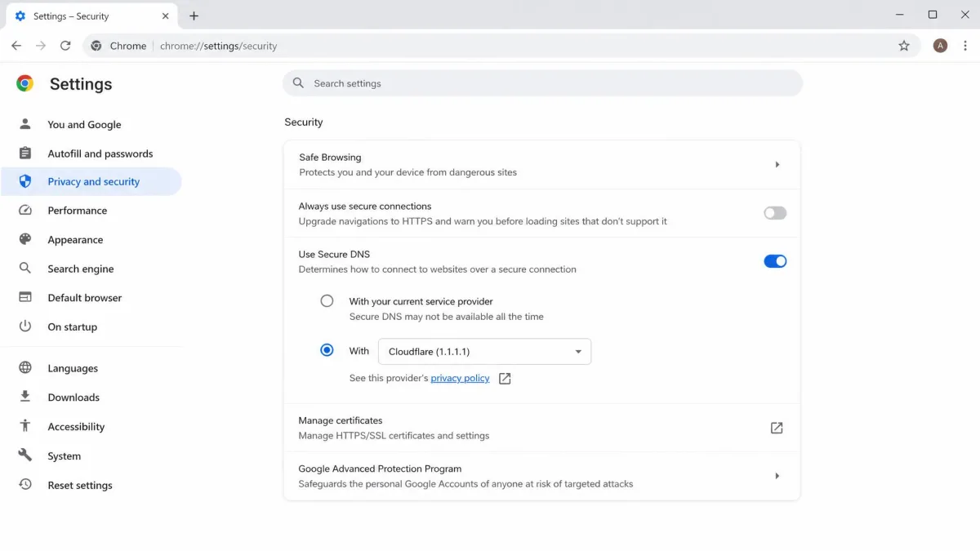Viewport: 980px width, 551px height.
Task: Reload the page with the refresh icon
Action: [65, 46]
